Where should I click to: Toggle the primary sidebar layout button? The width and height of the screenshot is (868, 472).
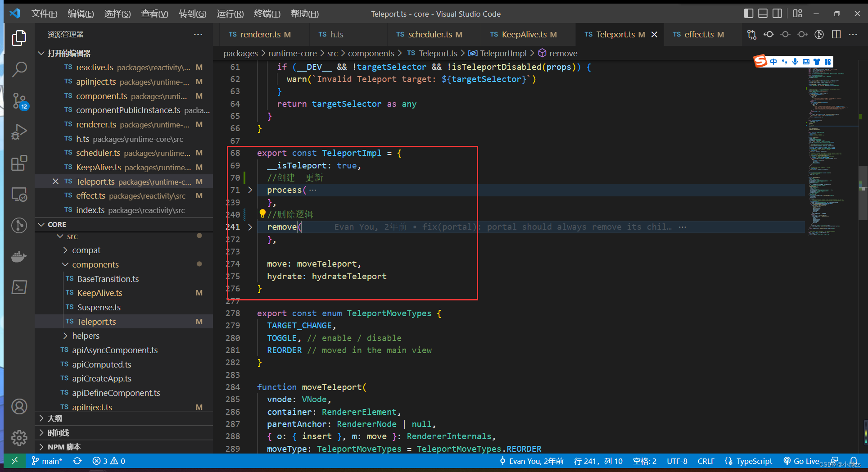point(748,14)
